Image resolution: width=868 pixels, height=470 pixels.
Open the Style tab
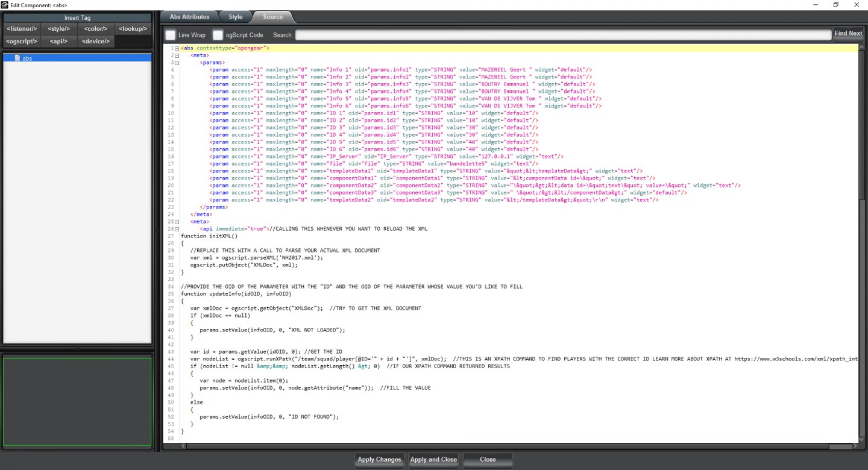pos(235,17)
